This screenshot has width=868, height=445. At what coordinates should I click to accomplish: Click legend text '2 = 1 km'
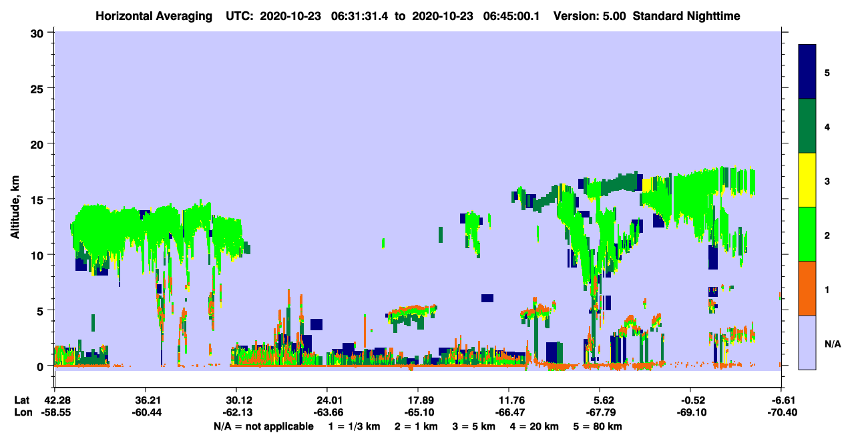pos(416,426)
